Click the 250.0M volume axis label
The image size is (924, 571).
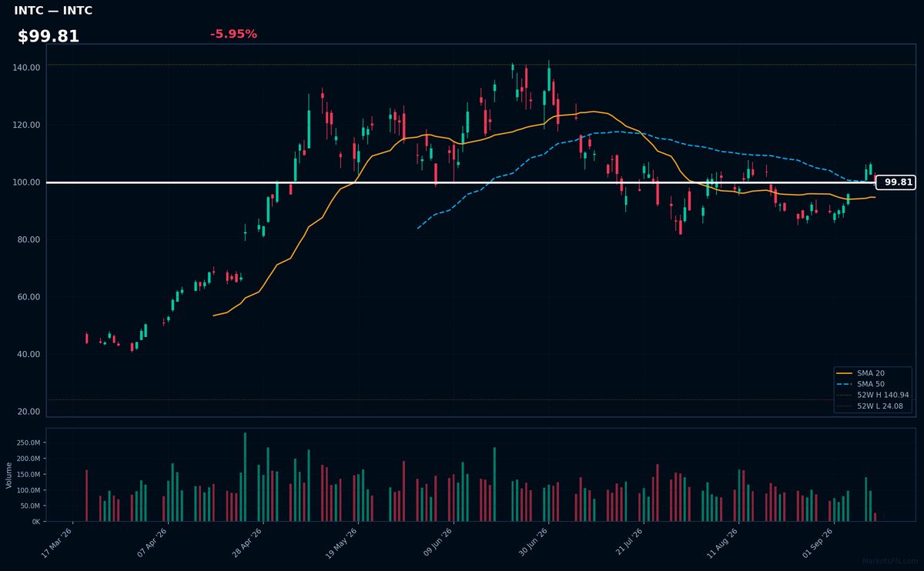(x=28, y=442)
